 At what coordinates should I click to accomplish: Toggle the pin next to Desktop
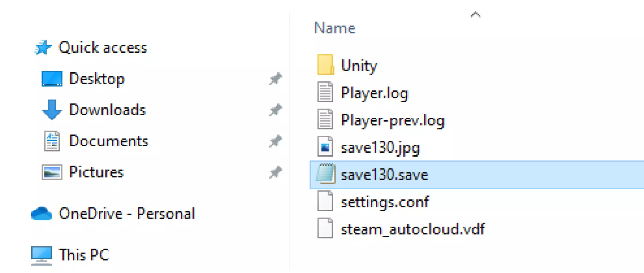click(276, 79)
